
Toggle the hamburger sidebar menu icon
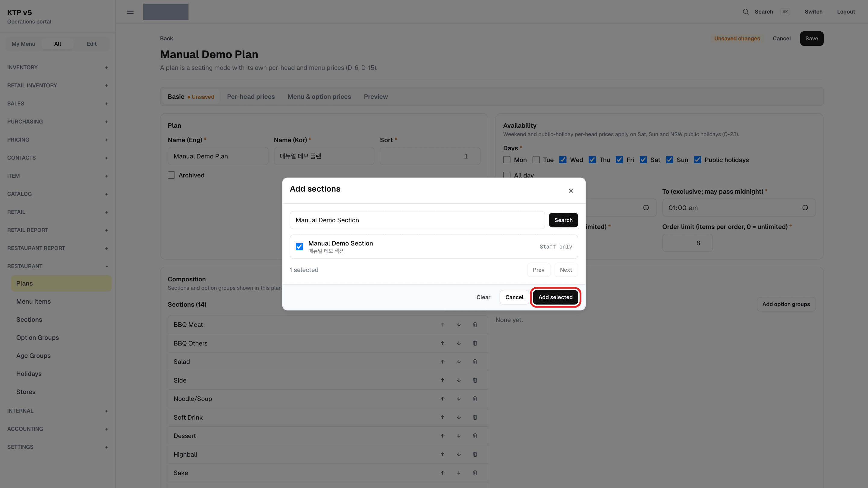tap(130, 12)
